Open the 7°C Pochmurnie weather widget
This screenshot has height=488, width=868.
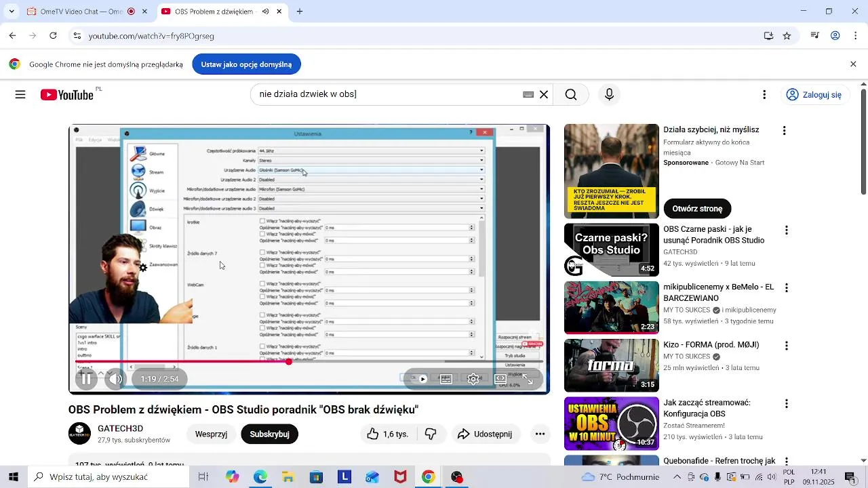620,477
